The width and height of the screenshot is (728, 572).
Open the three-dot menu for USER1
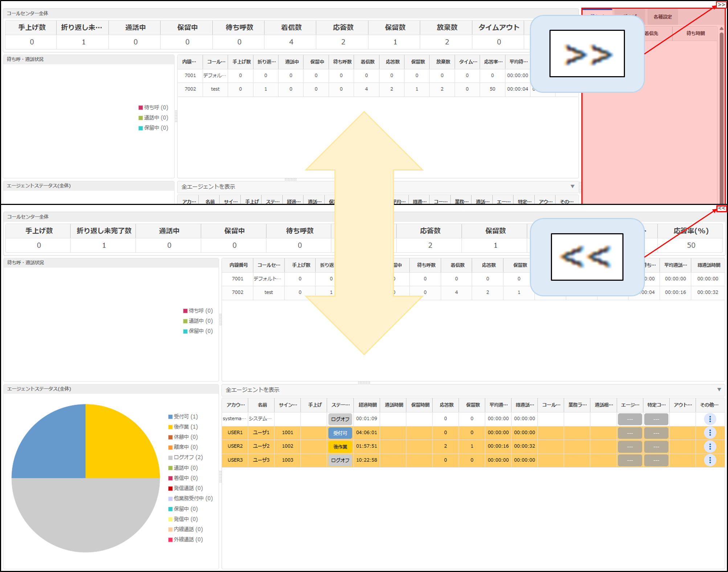pos(710,433)
